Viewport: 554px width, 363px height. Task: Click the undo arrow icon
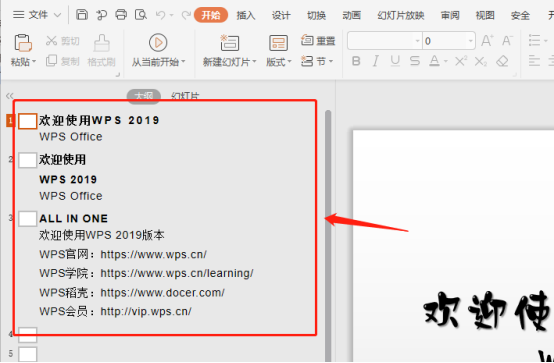point(160,15)
